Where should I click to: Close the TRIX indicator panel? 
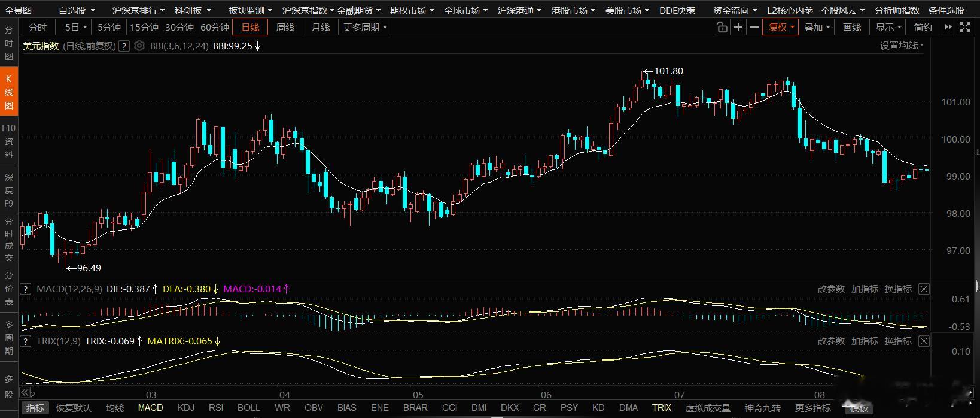tap(924, 341)
